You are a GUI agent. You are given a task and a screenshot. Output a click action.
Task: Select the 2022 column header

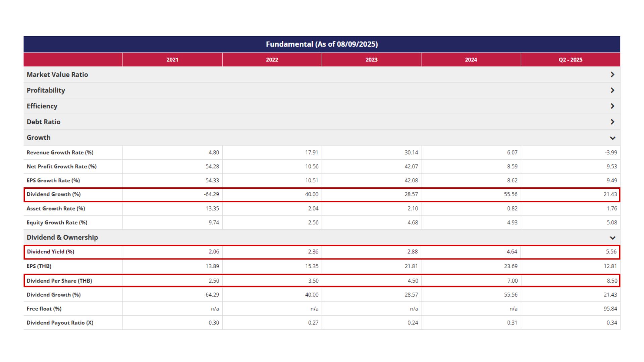[x=272, y=60]
